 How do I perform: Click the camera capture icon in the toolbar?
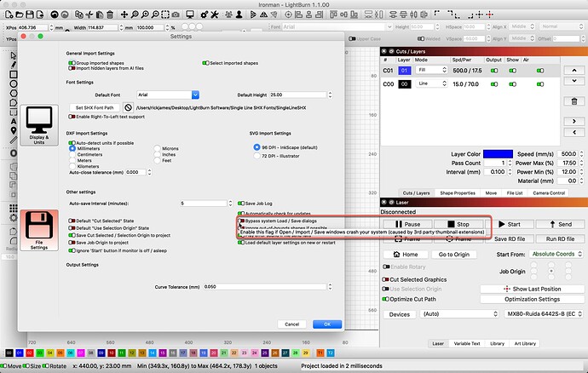click(x=176, y=14)
